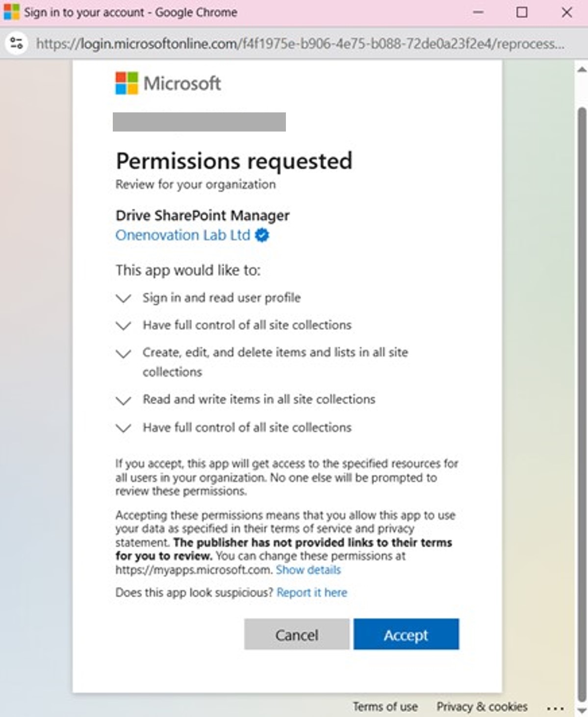This screenshot has width=588, height=717.
Task: Expand the last "Have full control" permission chevron
Action: click(x=123, y=428)
